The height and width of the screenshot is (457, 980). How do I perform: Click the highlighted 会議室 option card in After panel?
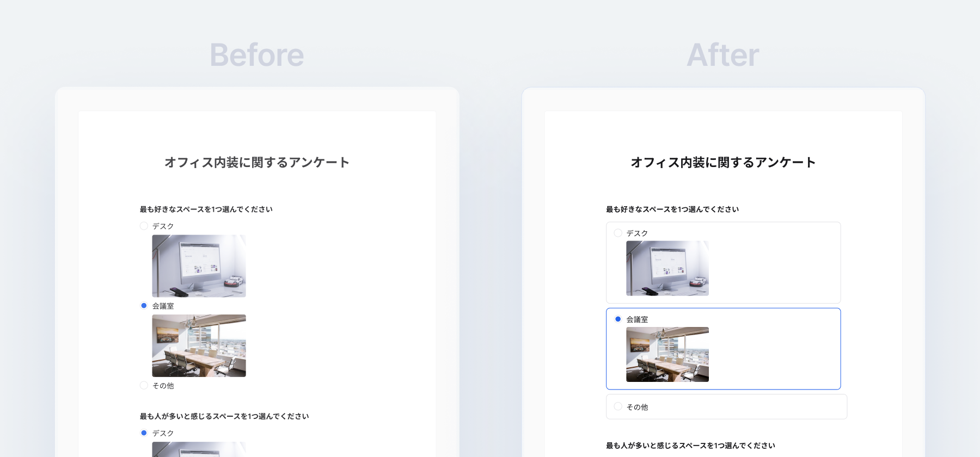click(723, 349)
